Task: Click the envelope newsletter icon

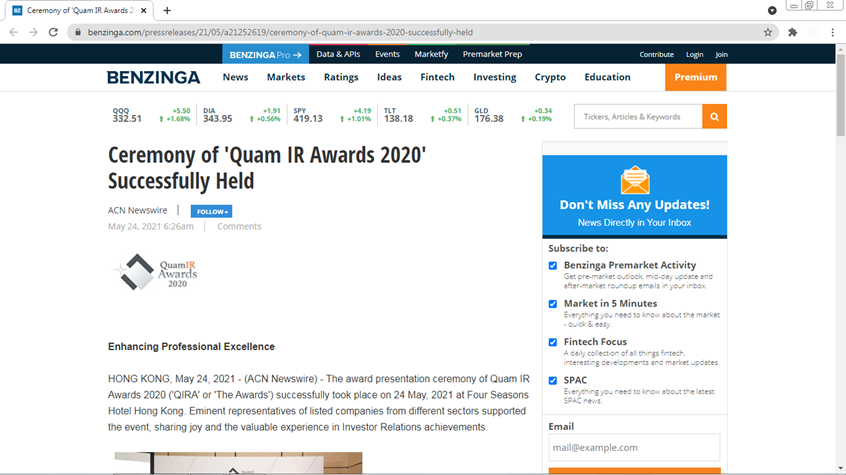Action: coord(635,180)
